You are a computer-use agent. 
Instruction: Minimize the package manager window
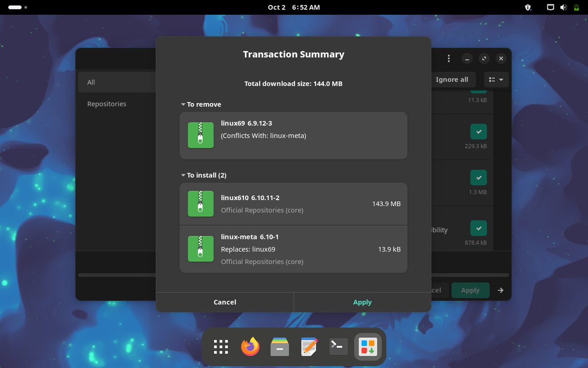tap(467, 58)
